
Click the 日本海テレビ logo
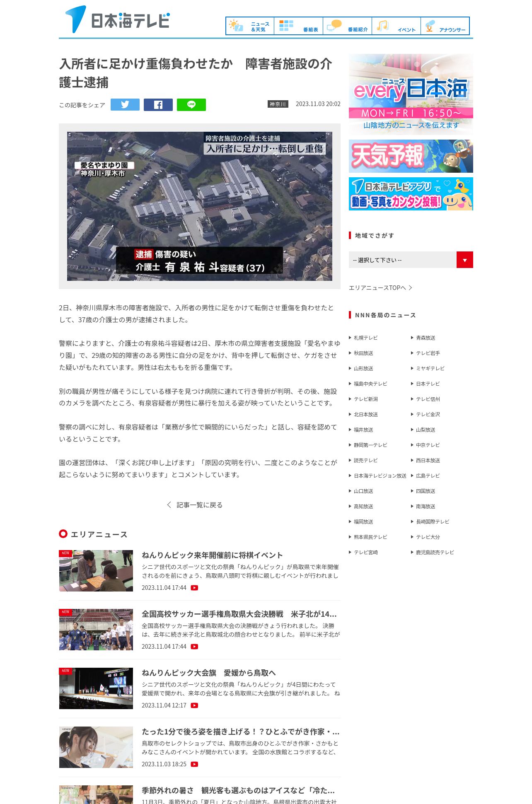tap(118, 19)
